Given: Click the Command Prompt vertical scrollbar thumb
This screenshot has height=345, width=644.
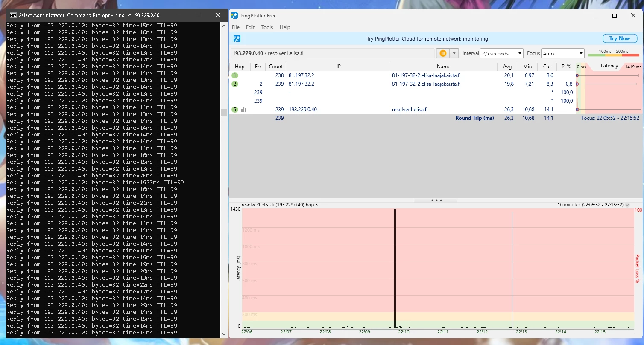Looking at the screenshot, I should click(224, 113).
